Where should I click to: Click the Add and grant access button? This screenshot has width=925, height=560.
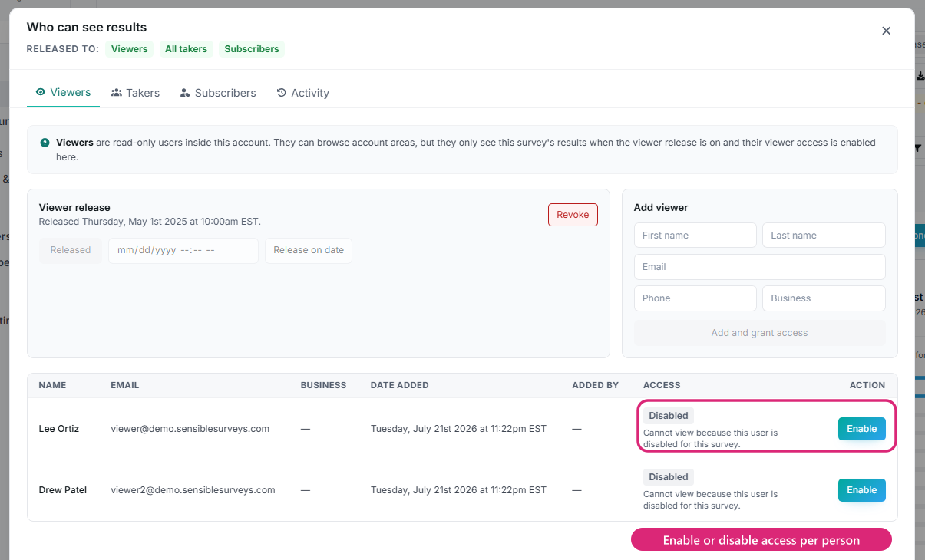(759, 333)
